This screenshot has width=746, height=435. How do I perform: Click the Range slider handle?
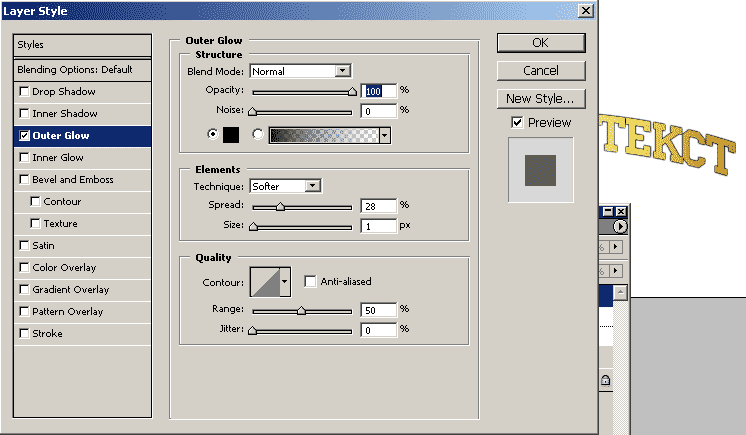(x=301, y=311)
